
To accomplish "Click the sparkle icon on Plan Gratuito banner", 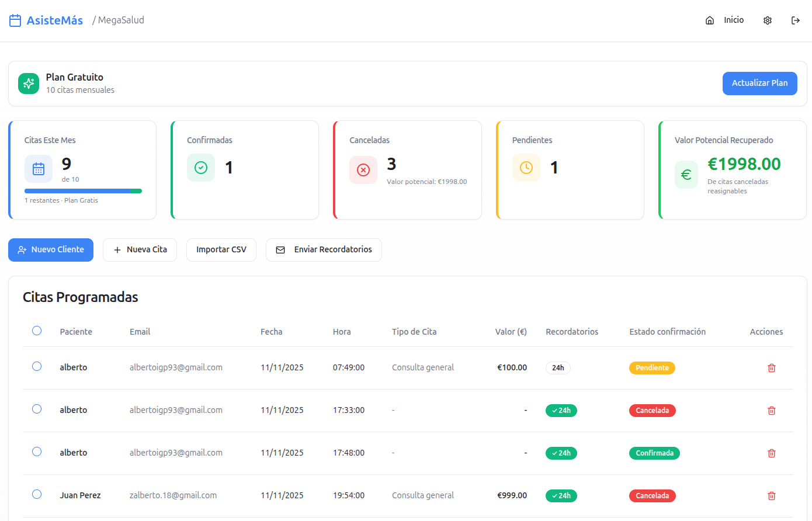I will point(28,83).
